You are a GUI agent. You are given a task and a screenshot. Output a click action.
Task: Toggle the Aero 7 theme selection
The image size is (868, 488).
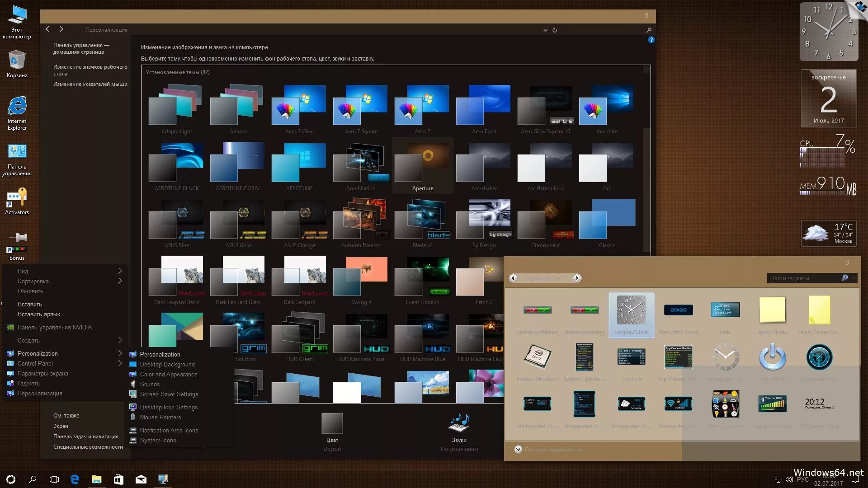point(422,107)
